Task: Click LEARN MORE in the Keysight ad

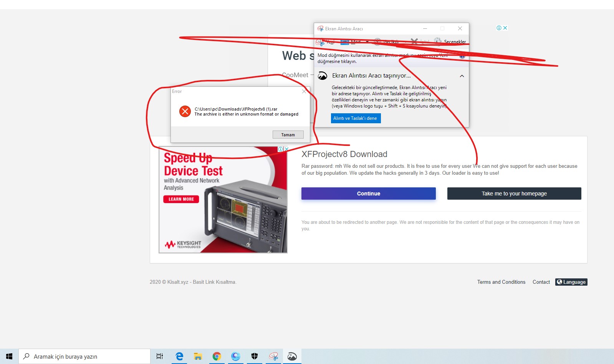Action: 181,199
